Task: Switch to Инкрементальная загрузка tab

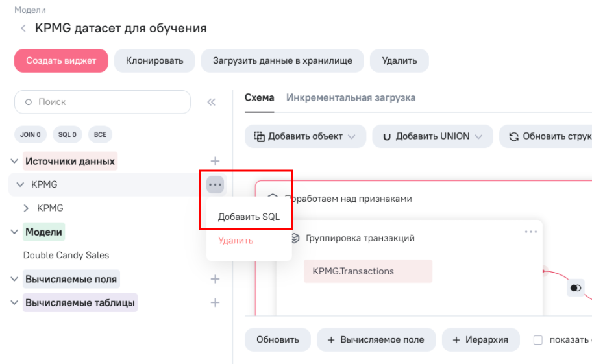Action: (351, 98)
